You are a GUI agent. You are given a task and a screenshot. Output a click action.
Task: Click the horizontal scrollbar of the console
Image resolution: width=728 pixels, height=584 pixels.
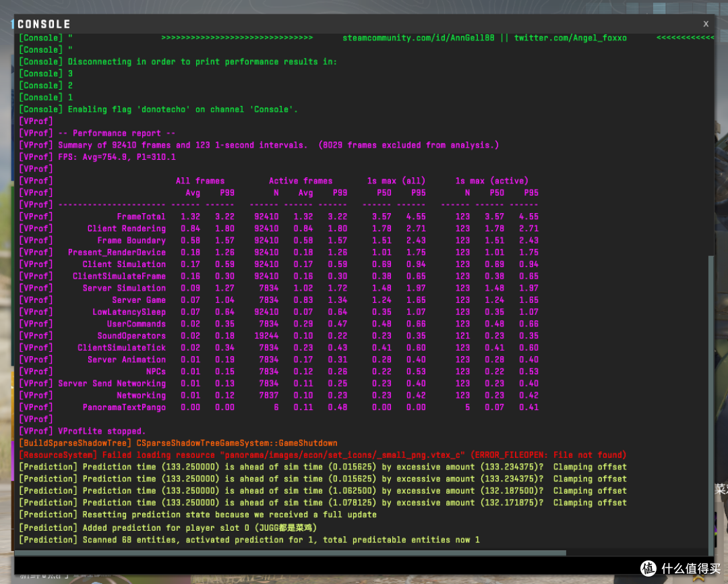(291, 553)
